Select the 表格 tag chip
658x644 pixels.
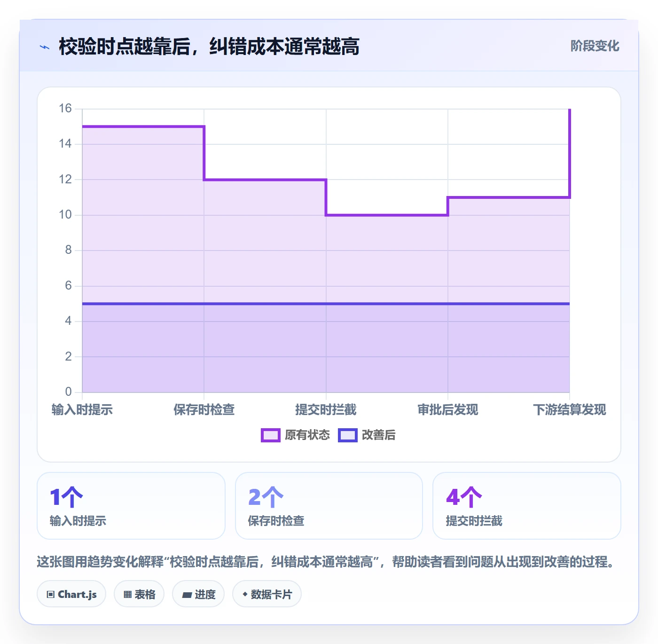point(139,594)
